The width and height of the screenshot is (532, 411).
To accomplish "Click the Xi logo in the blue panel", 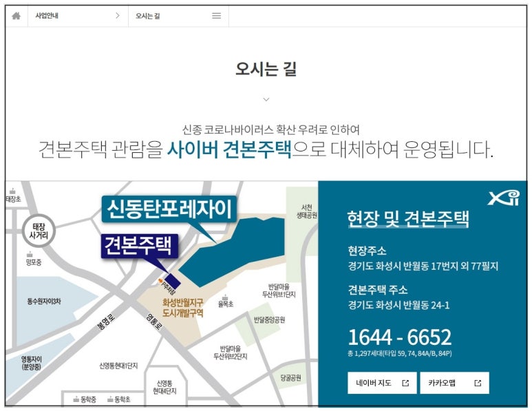I will click(x=504, y=198).
